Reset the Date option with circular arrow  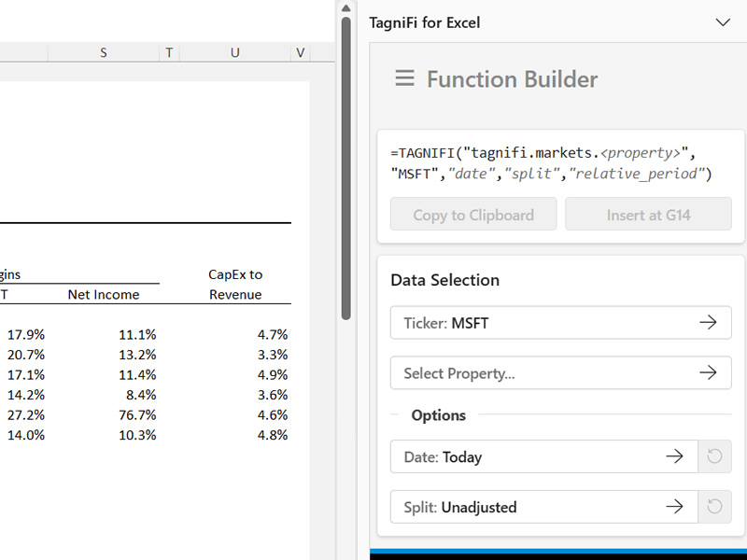point(715,457)
